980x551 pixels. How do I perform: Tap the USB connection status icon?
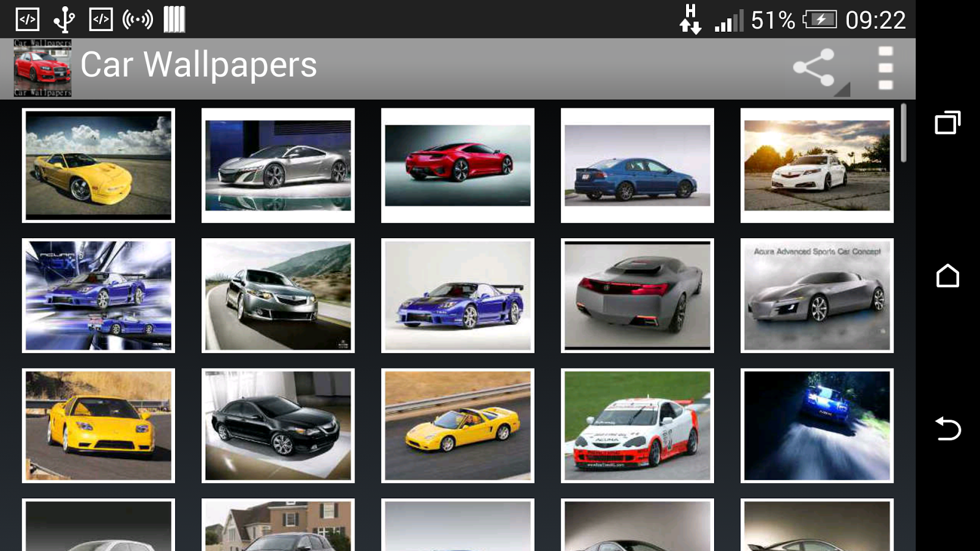tap(64, 20)
